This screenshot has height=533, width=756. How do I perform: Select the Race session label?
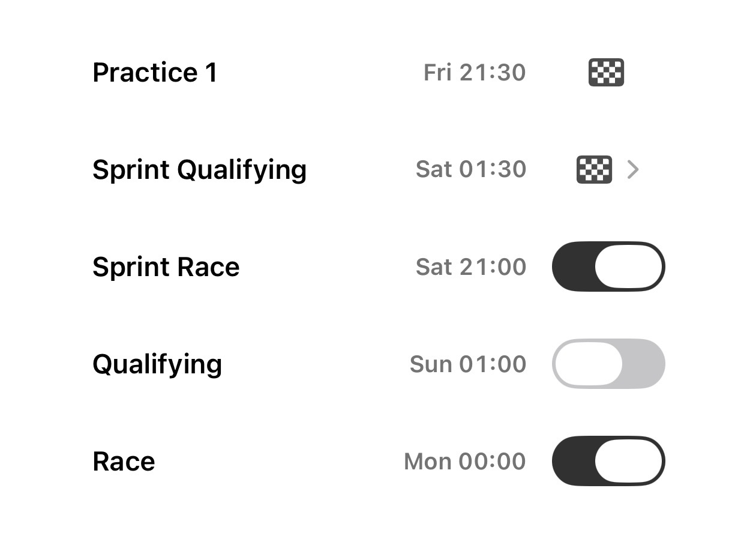click(124, 462)
